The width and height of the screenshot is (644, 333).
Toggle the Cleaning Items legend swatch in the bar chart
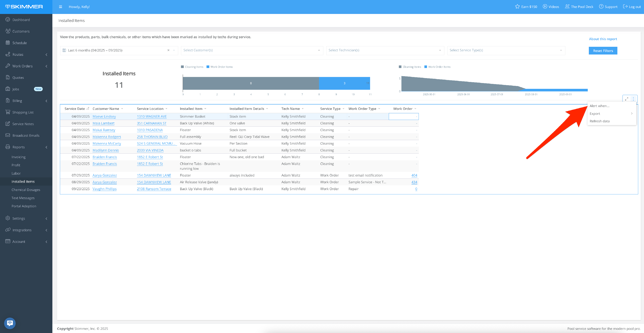pos(182,67)
